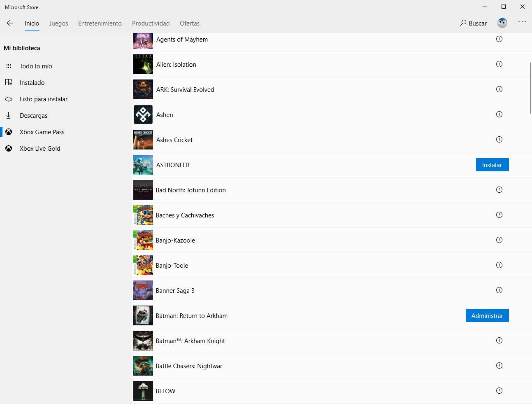Click the Baches y Cachivaches thumbnail
532x404 pixels.
[143, 215]
